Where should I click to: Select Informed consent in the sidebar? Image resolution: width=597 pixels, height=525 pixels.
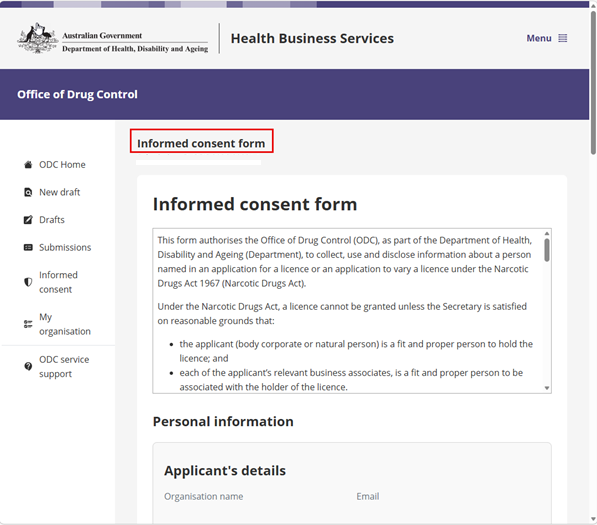[x=58, y=282]
